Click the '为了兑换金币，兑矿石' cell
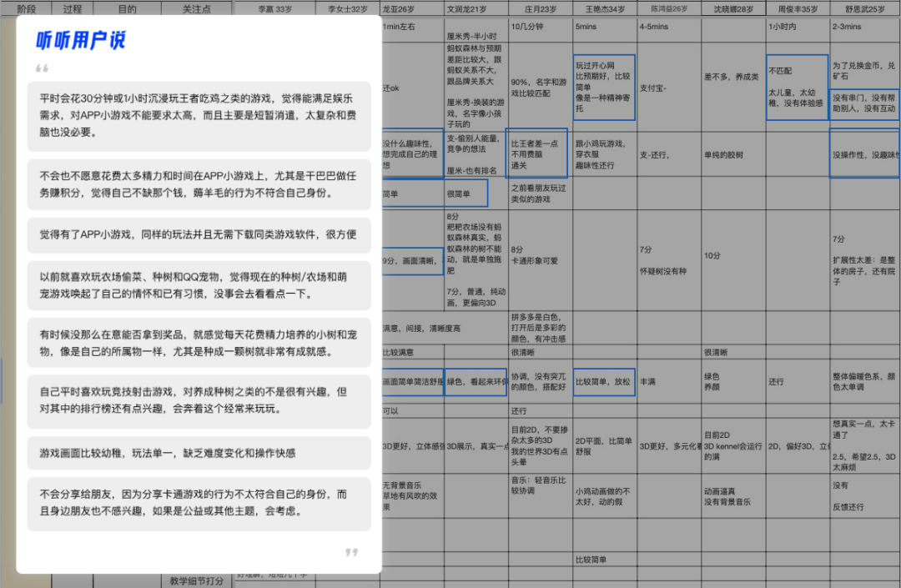 click(x=865, y=71)
